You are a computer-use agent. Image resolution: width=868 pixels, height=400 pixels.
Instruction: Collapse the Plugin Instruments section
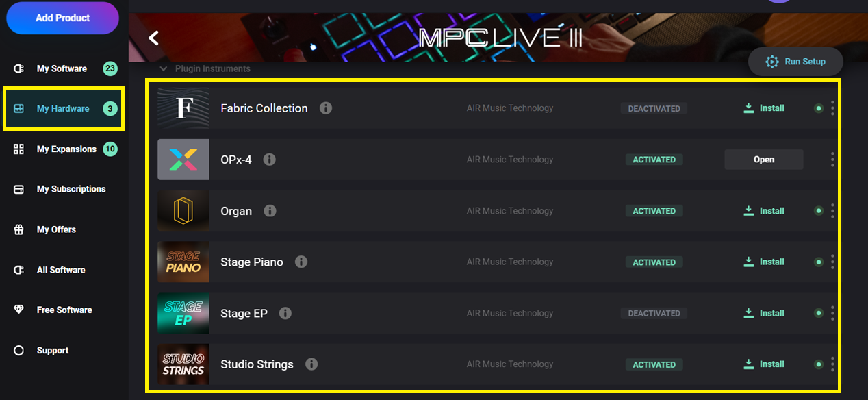point(163,68)
